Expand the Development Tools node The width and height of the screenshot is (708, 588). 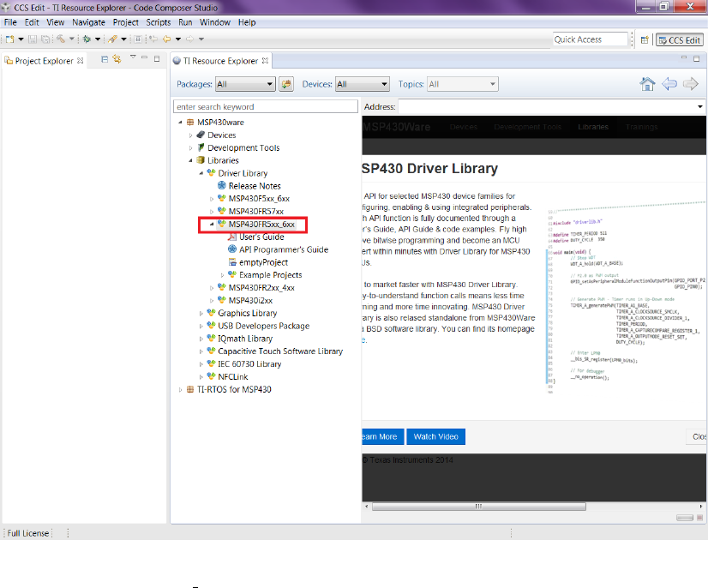(x=190, y=147)
